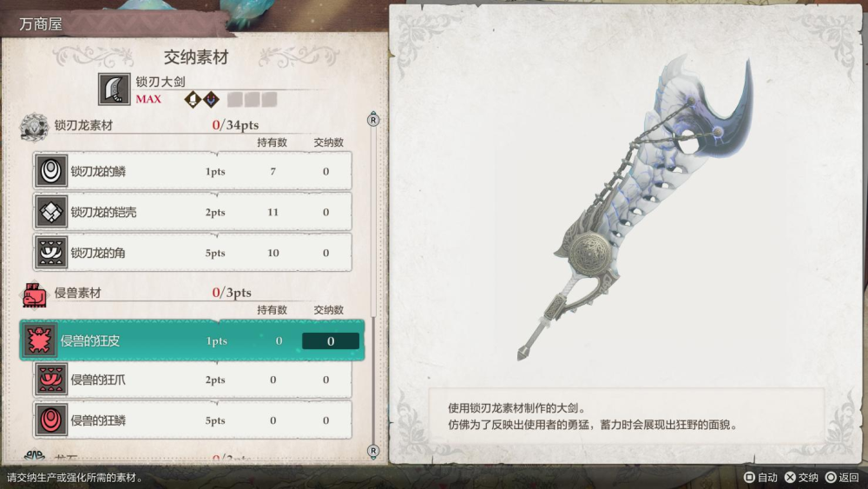Click the 锁刃大剑 weapon icon
The width and height of the screenshot is (868, 489).
tap(115, 89)
